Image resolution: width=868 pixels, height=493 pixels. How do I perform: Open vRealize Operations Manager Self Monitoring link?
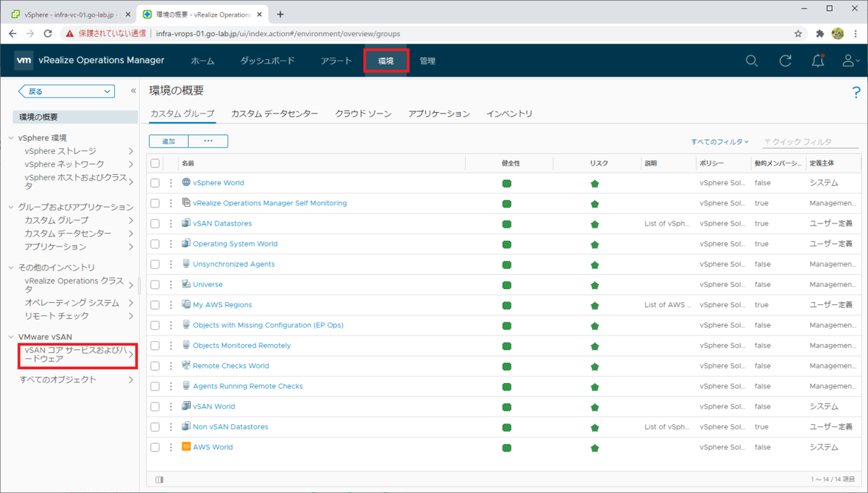pos(270,203)
